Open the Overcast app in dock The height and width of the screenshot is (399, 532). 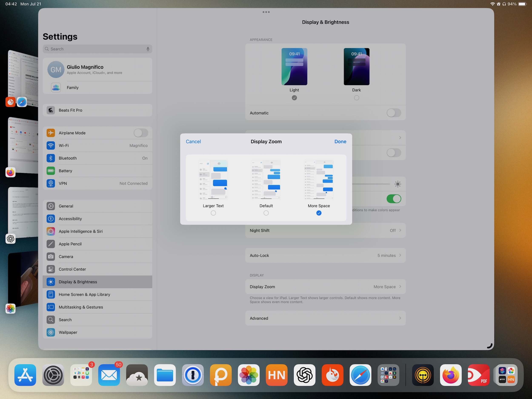(423, 375)
